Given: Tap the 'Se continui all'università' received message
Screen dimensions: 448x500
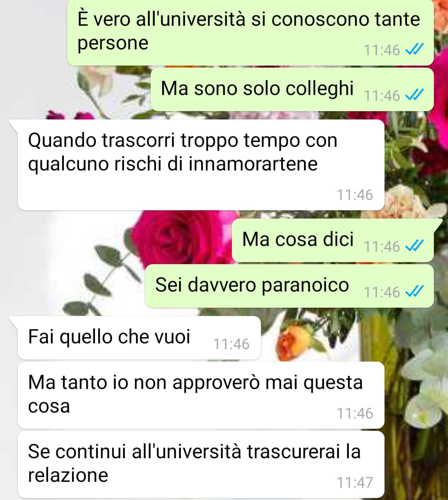Looking at the screenshot, I should (x=201, y=464).
